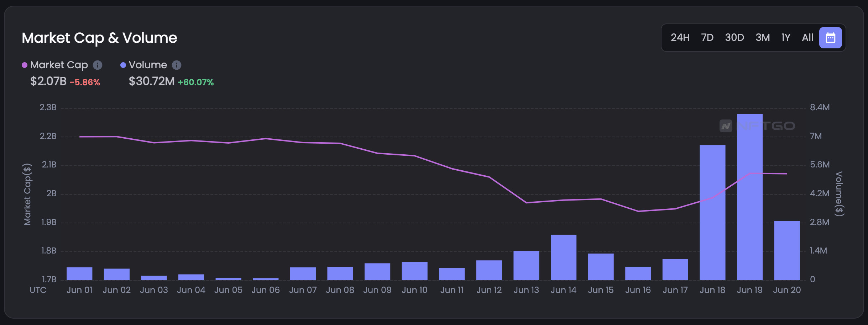868x325 pixels.
Task: Click the blue Volume legend dot
Action: pyautogui.click(x=123, y=65)
